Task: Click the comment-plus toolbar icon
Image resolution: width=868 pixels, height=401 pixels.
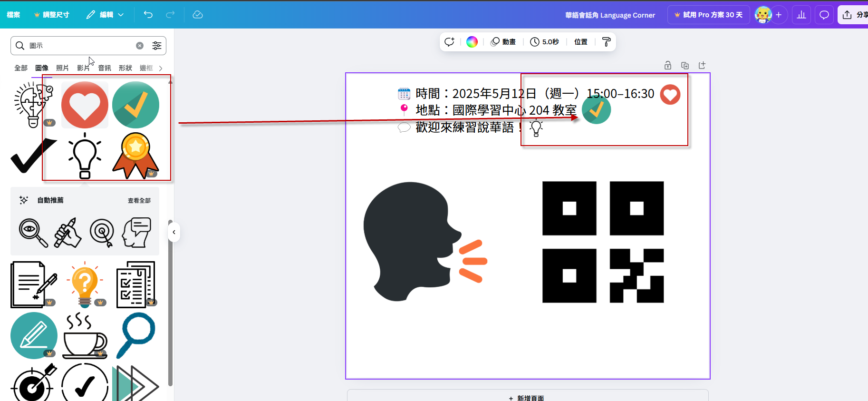Action: (449, 42)
